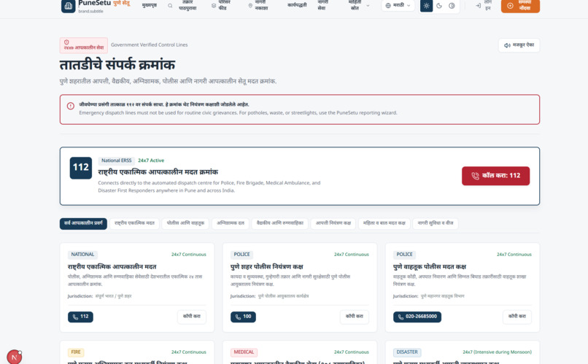This screenshot has width=588, height=364.
Task: Click the 112 number badge tile
Action: click(x=81, y=168)
